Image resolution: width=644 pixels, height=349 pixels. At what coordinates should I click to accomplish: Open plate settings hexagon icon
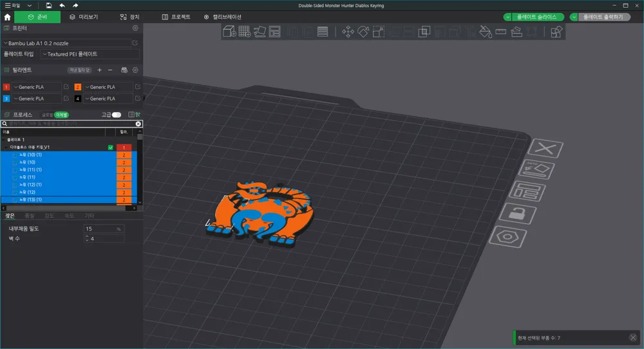pos(507,237)
